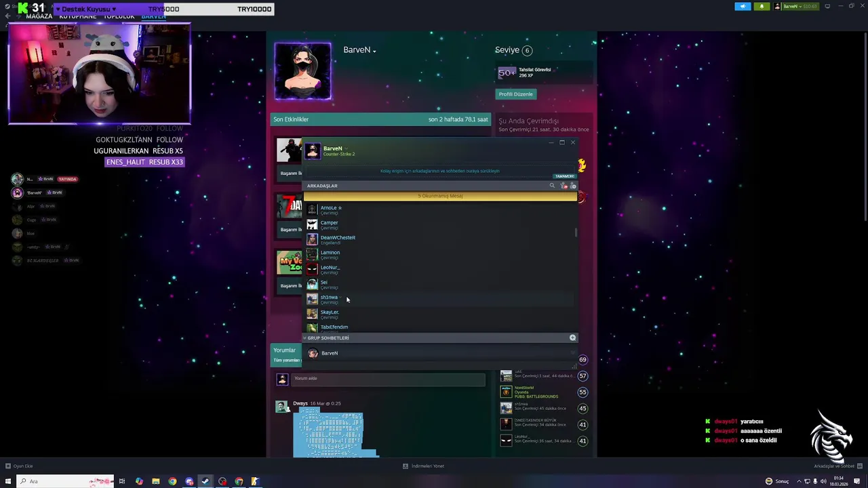Image resolution: width=868 pixels, height=488 pixels.
Task: Click add friend icon in Arkadaşlar header
Action: pyautogui.click(x=573, y=186)
